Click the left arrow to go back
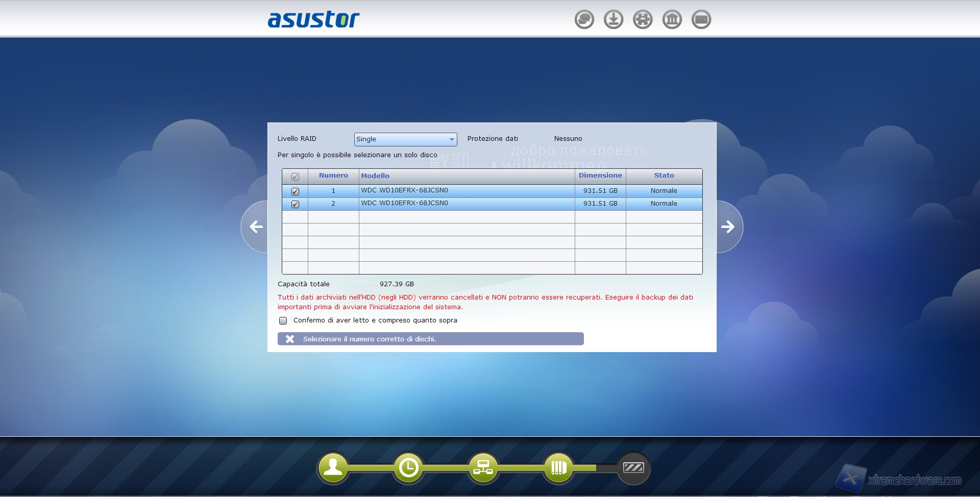This screenshot has width=980, height=497. tap(256, 227)
